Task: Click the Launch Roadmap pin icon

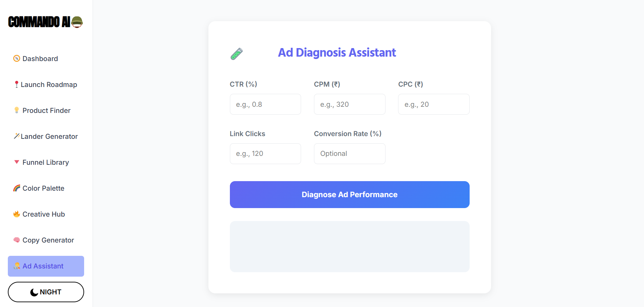Action: tap(16, 84)
